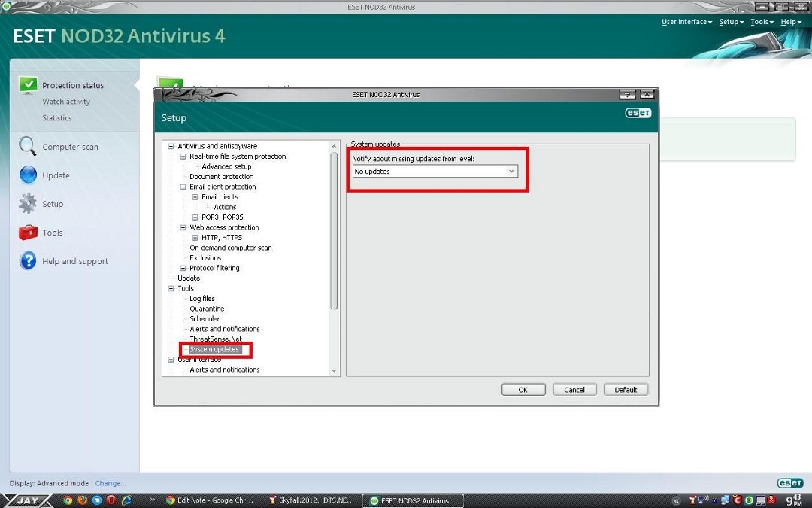Select Quarantine in the setup tree
812x508 pixels.
click(x=207, y=309)
